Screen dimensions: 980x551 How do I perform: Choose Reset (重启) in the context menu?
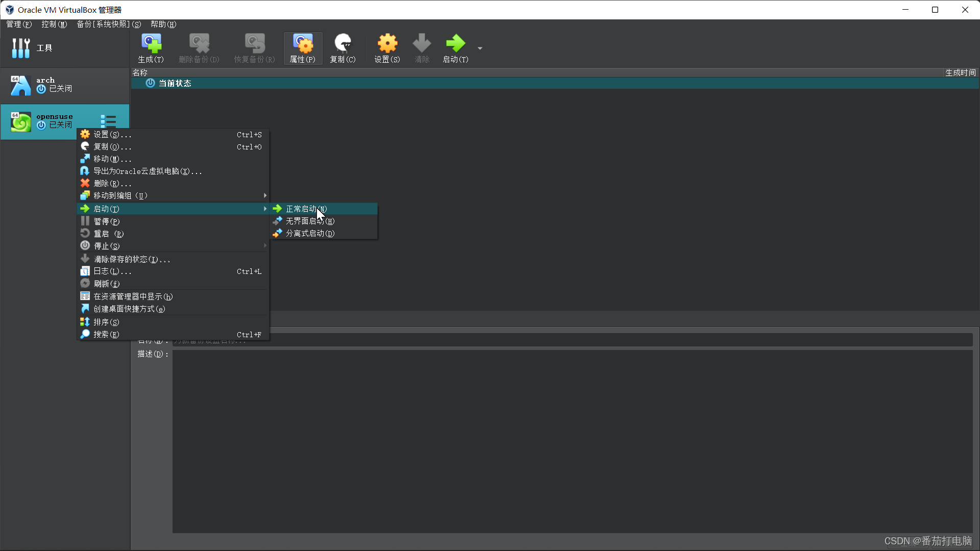173,234
